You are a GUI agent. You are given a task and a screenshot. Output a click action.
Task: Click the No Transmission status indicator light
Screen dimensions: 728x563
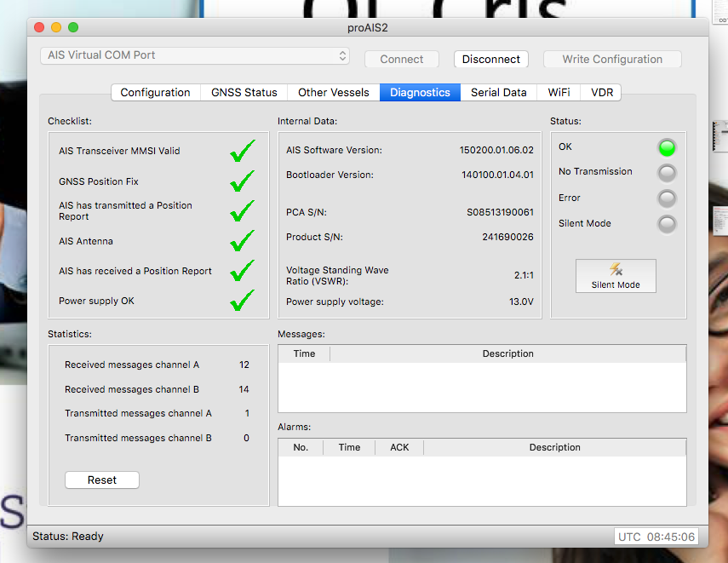pyautogui.click(x=667, y=173)
